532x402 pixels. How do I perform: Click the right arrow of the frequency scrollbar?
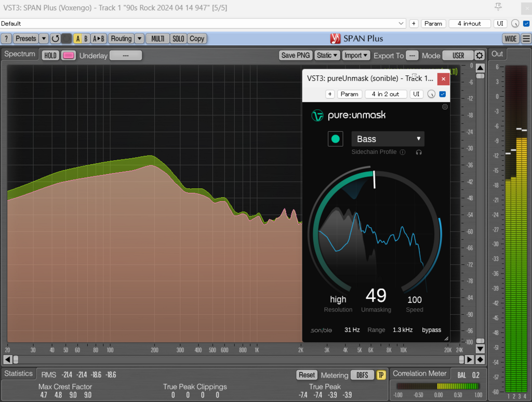click(x=469, y=359)
